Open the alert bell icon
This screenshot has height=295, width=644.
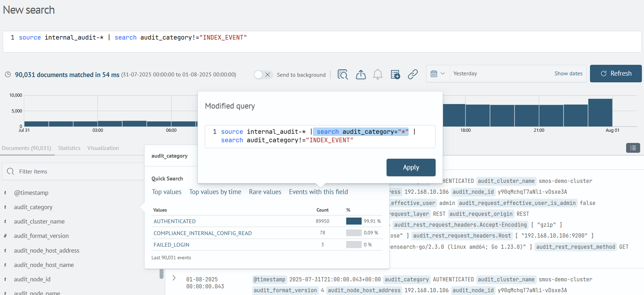378,74
